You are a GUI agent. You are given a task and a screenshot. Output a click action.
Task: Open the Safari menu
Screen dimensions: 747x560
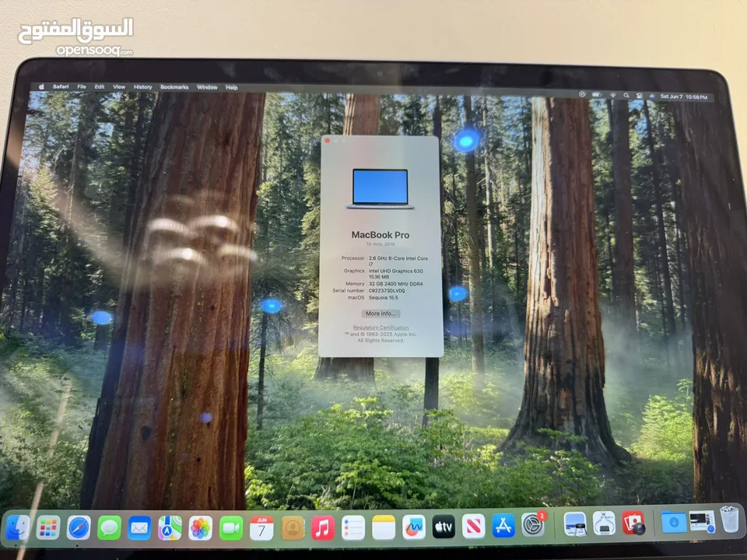coord(61,86)
